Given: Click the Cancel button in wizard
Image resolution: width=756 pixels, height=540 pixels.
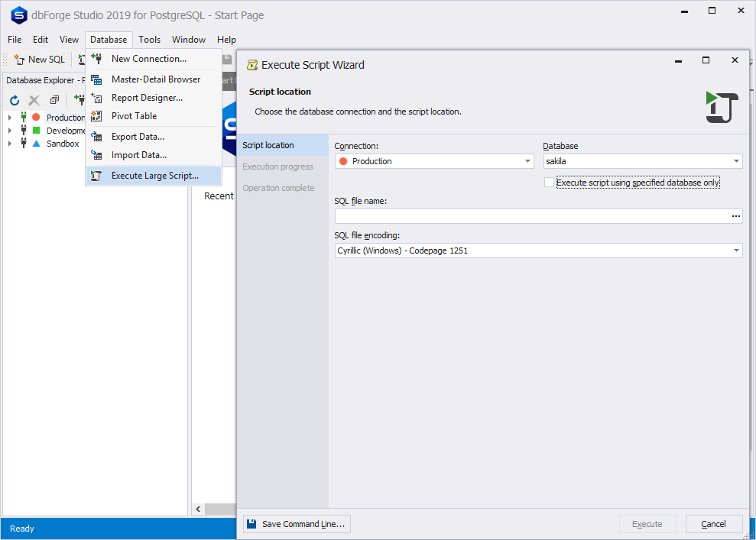Looking at the screenshot, I should tap(713, 524).
